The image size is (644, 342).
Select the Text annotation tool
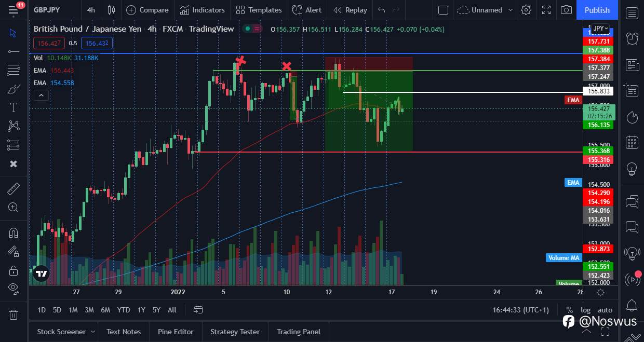pos(14,107)
